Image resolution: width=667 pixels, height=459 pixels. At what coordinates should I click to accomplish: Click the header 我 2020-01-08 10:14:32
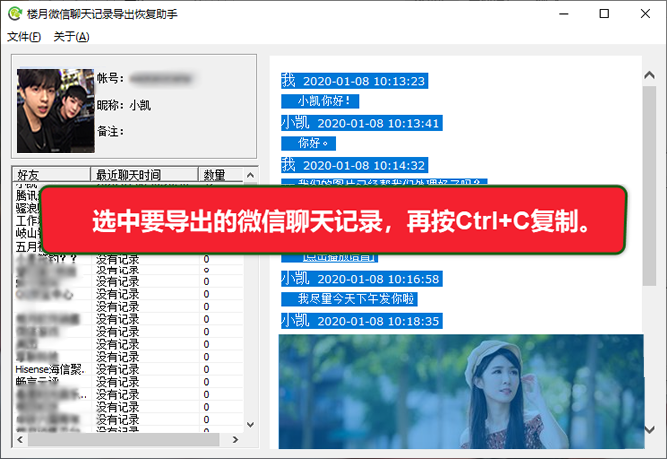click(354, 165)
